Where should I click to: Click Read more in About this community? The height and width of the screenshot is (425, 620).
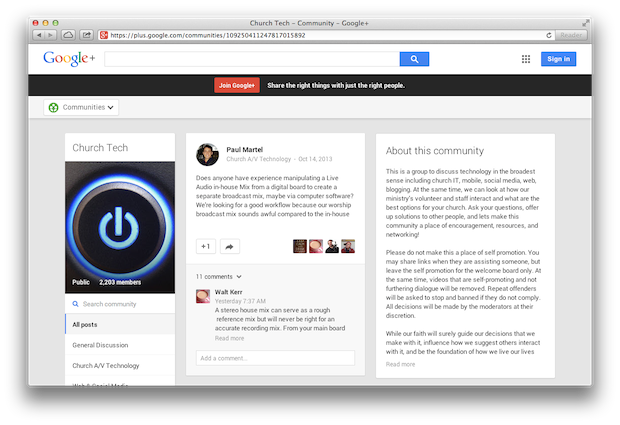coord(400,364)
